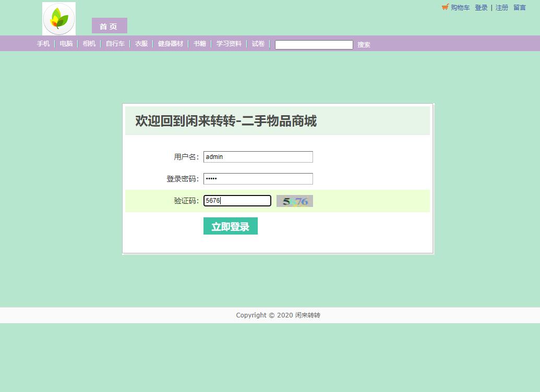Click the 登录 link

(x=481, y=7)
